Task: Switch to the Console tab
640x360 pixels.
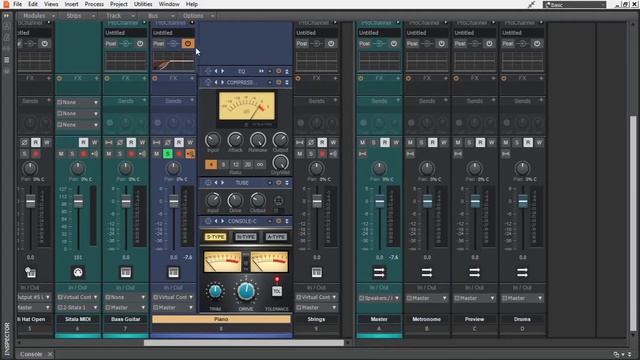Action: click(31, 354)
